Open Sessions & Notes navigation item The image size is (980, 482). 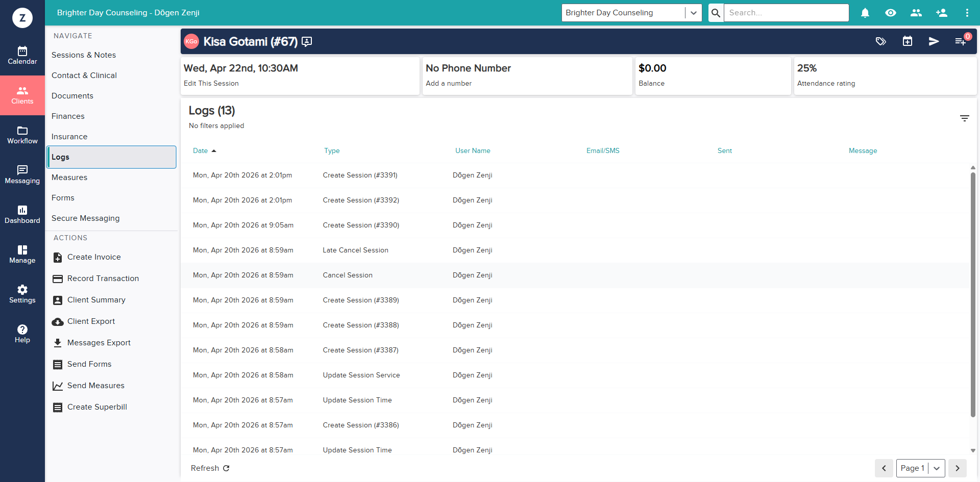pyautogui.click(x=111, y=55)
